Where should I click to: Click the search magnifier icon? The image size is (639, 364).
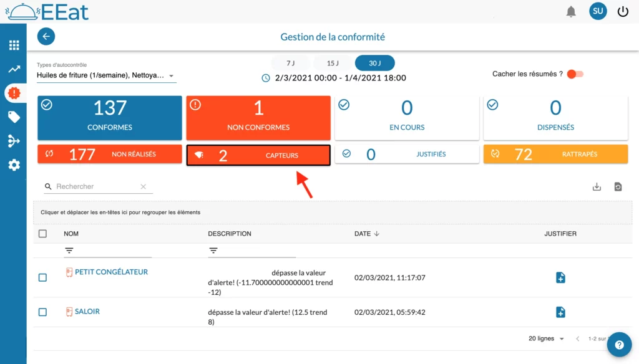click(x=48, y=186)
